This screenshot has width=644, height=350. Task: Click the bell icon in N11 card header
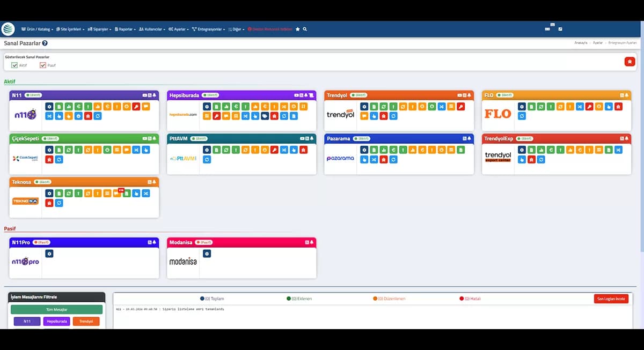[155, 95]
